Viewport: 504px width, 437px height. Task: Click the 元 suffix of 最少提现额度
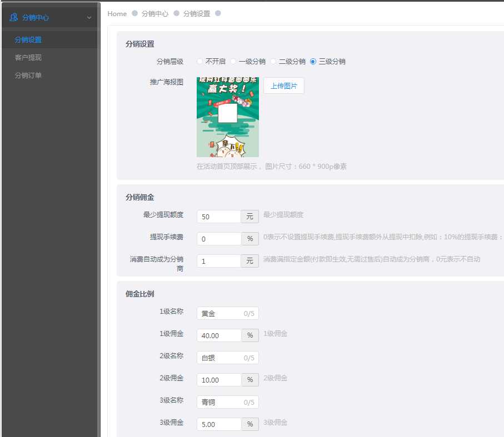(249, 217)
